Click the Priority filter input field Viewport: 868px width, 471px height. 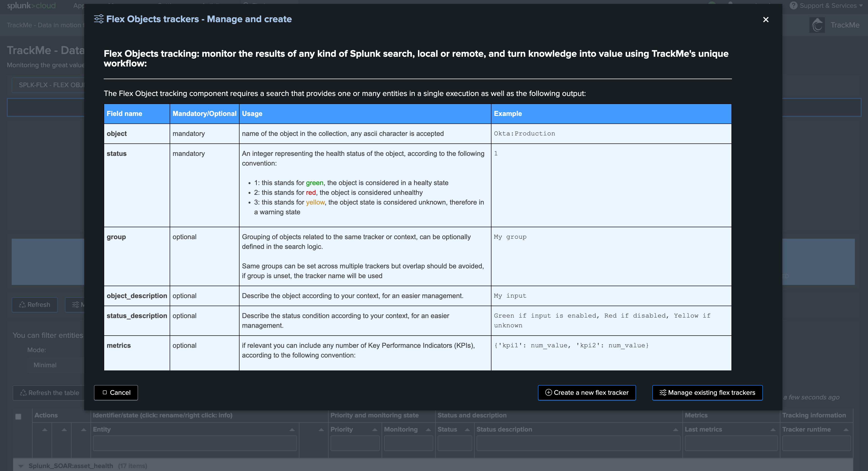(x=355, y=443)
